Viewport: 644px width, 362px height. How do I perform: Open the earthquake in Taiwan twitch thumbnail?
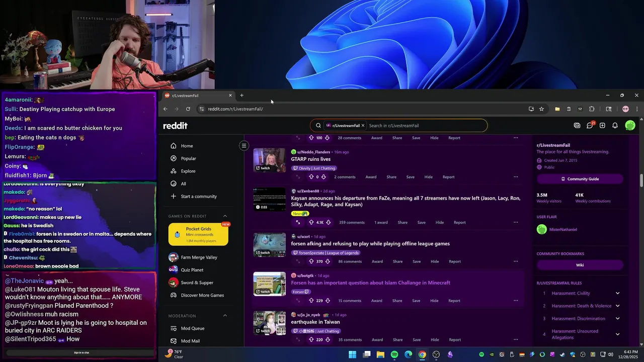[x=269, y=323]
